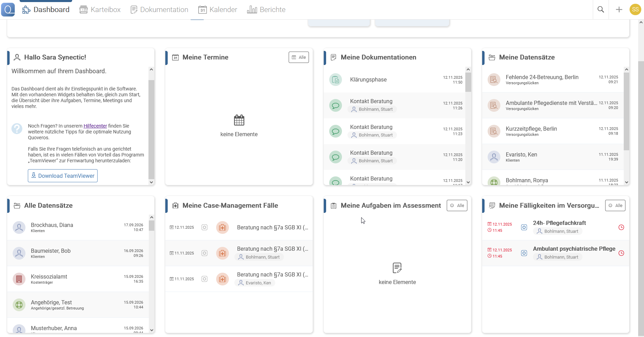Click Baumeister, Bob person avatar icon
Image resolution: width=644 pixels, height=337 pixels.
tap(19, 253)
